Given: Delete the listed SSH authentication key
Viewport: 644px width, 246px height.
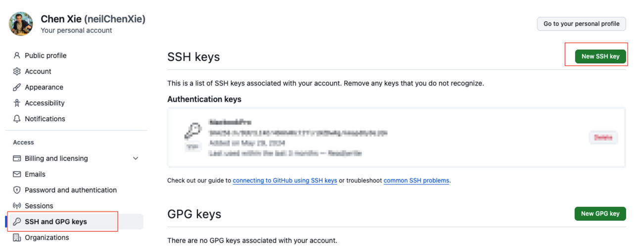Looking at the screenshot, I should point(603,138).
